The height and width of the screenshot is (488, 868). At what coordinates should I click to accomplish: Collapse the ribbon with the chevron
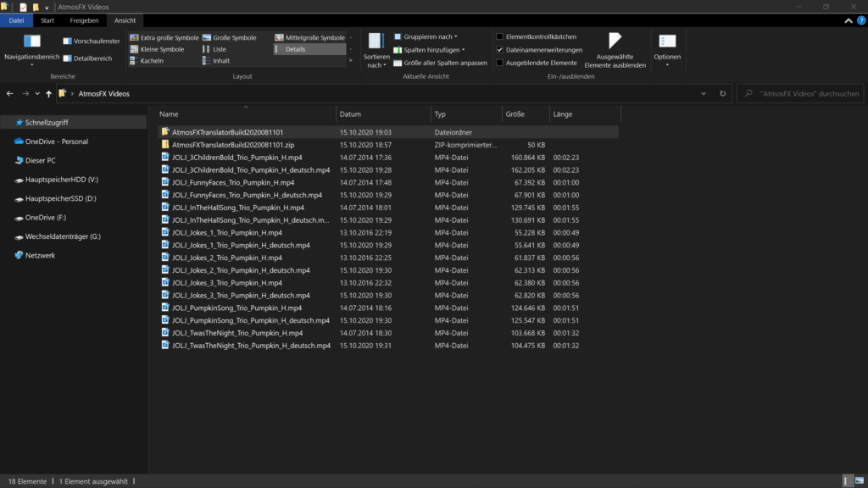(x=848, y=20)
